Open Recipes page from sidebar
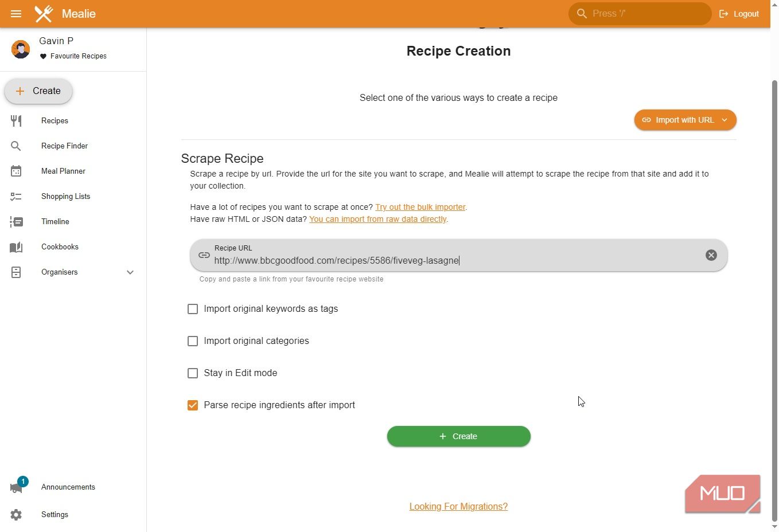The width and height of the screenshot is (779, 532). pos(54,120)
